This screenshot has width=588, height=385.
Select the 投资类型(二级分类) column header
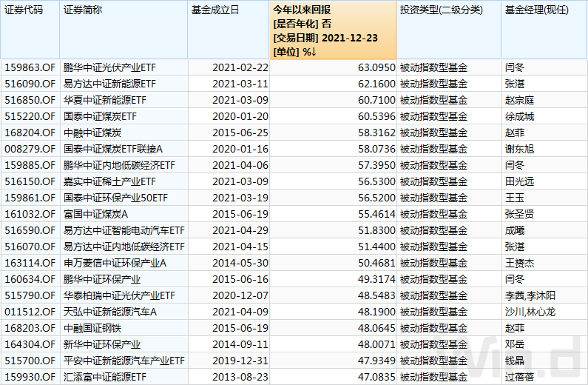[x=449, y=30]
